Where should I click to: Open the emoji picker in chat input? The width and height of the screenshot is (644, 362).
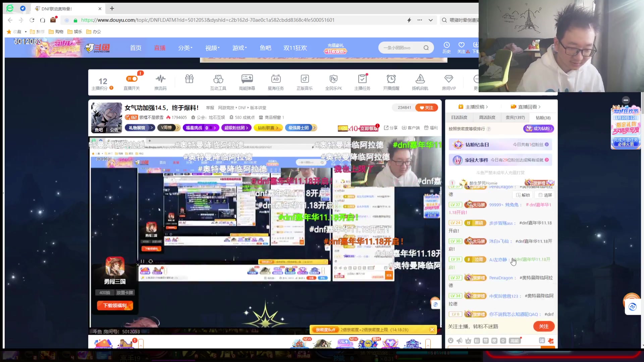click(x=450, y=341)
